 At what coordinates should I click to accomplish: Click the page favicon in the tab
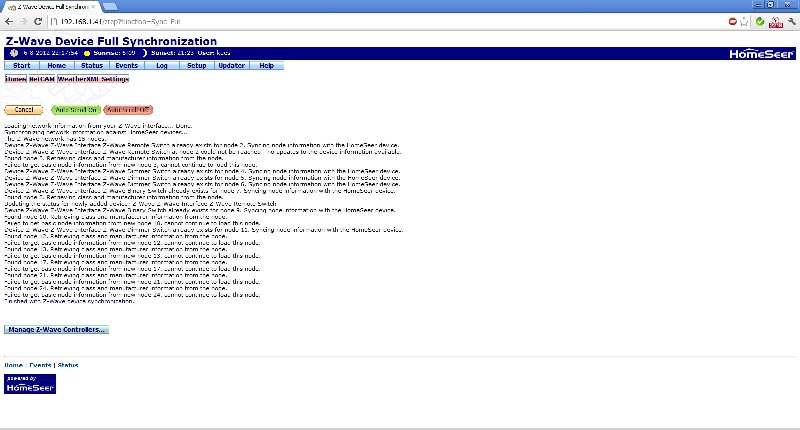click(12, 7)
